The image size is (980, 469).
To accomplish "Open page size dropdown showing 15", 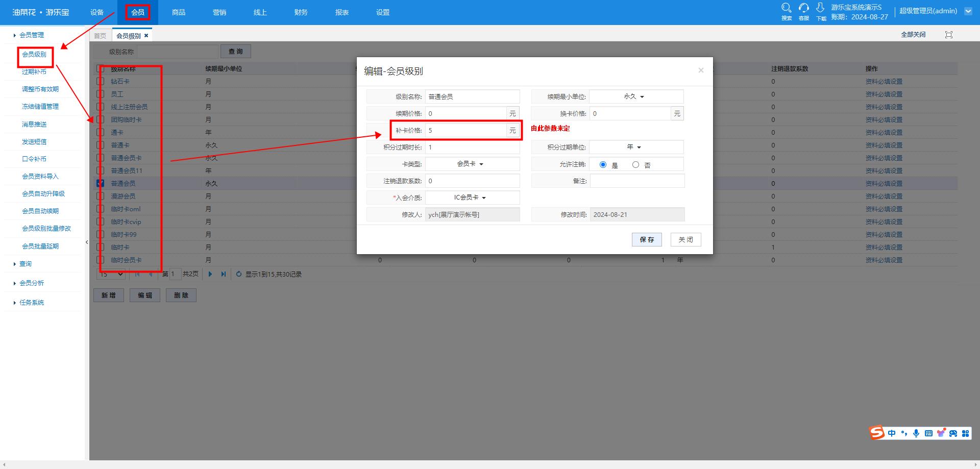I will point(110,274).
